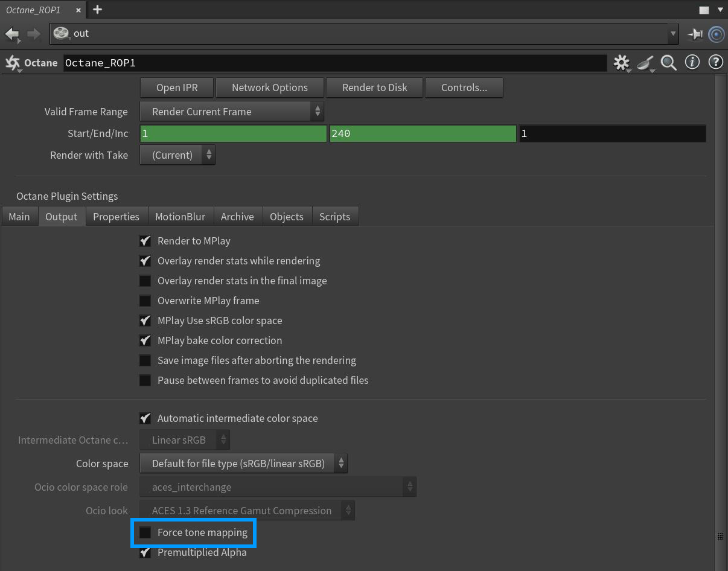This screenshot has height=571, width=728.
Task: Enable Force tone mapping checkbox
Action: coord(145,532)
